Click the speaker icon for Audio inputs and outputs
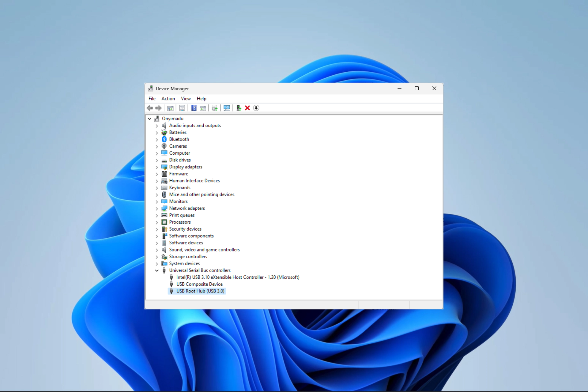The image size is (588, 392). (164, 126)
